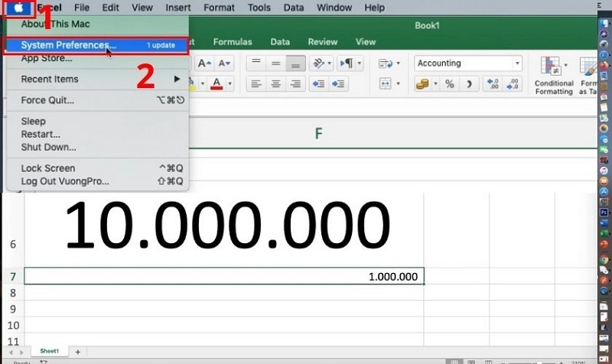The height and width of the screenshot is (364, 612).
Task: Center align text horizontally
Action: click(x=276, y=84)
